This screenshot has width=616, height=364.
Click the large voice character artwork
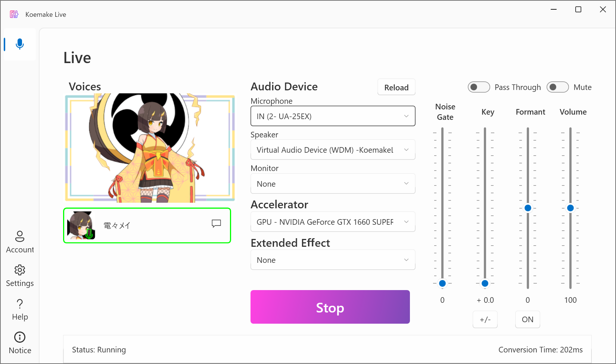coord(150,148)
